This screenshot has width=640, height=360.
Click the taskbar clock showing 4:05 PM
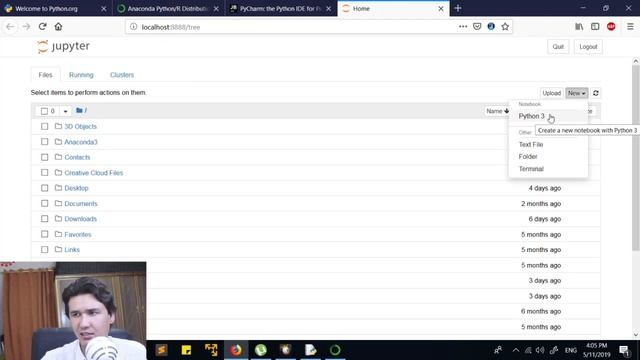point(596,350)
